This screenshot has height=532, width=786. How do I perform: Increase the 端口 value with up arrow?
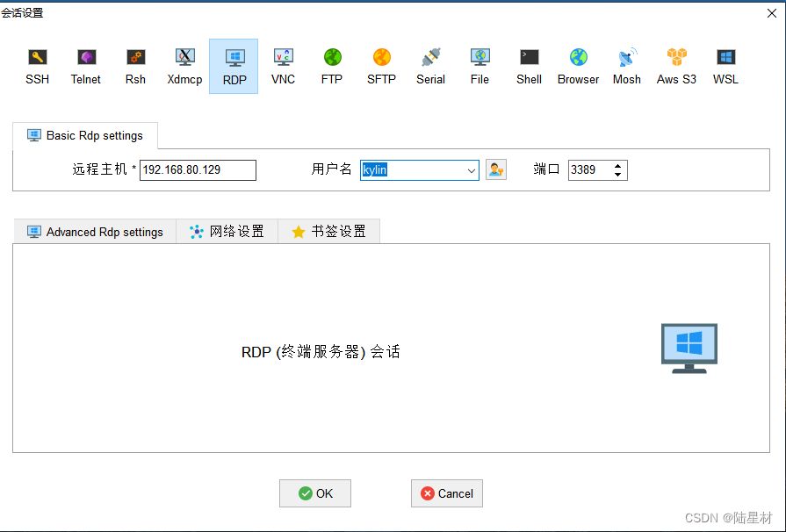pyautogui.click(x=617, y=166)
